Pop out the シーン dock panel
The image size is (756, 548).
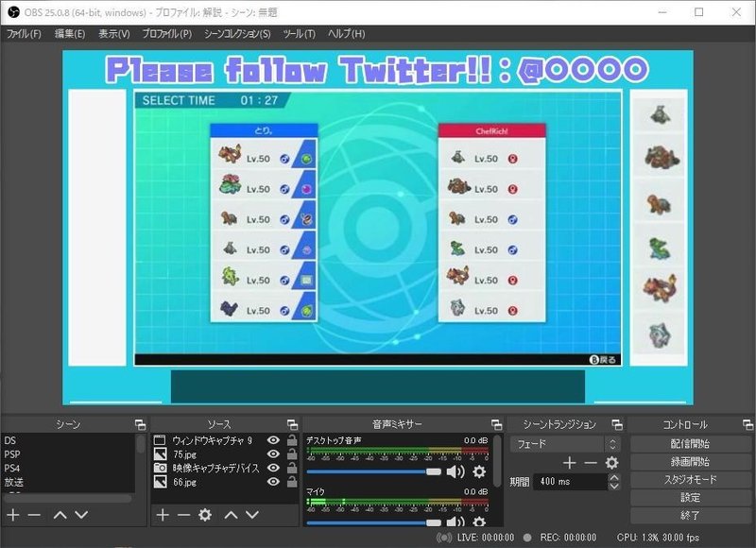(140, 424)
